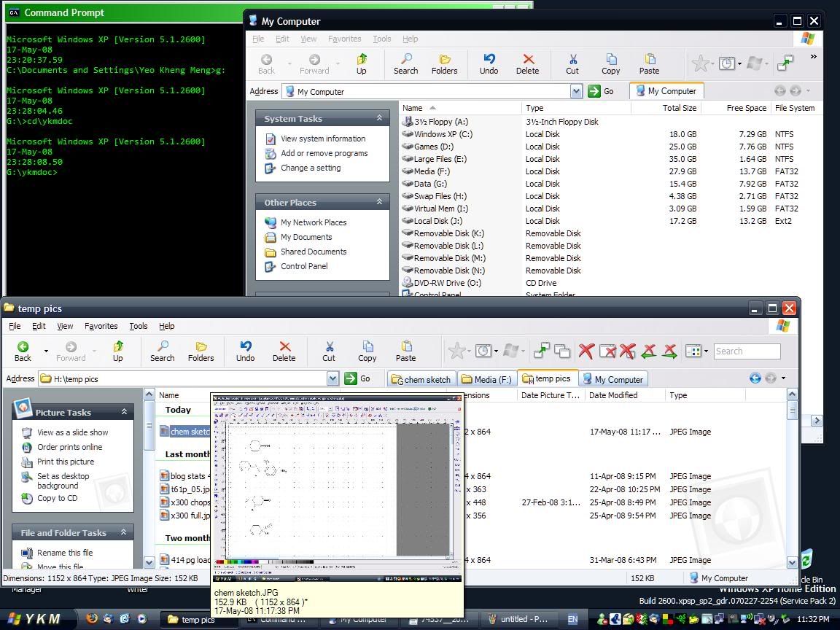The height and width of the screenshot is (630, 840).
Task: Open Views dropdown in temp pics toolbar
Action: coord(706,351)
